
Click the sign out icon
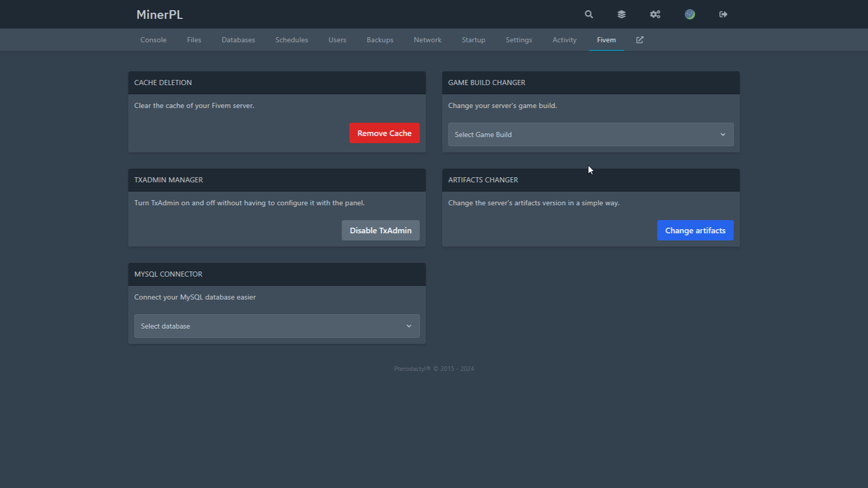click(x=723, y=14)
